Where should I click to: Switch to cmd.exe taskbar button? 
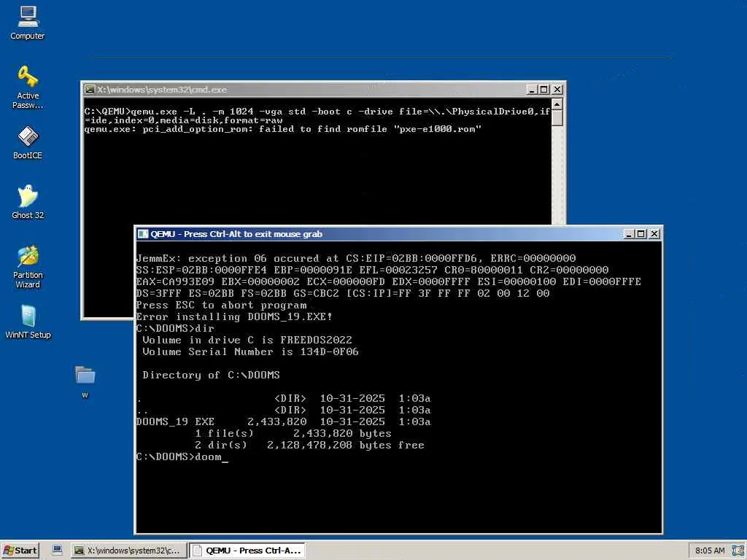(128, 551)
